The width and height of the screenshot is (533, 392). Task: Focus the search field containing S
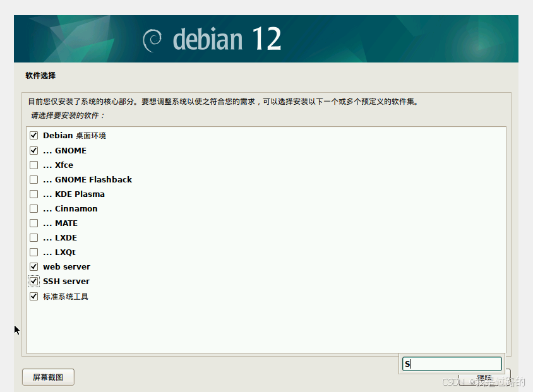point(452,364)
